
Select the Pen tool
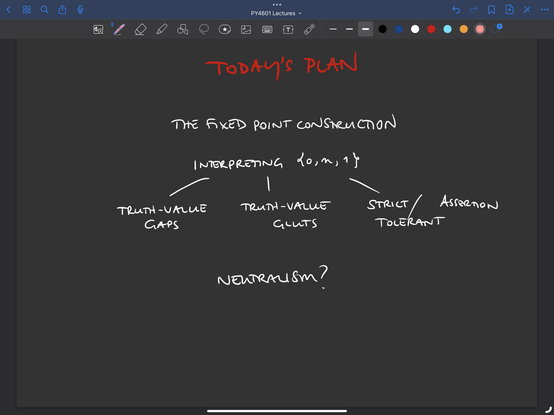(119, 29)
